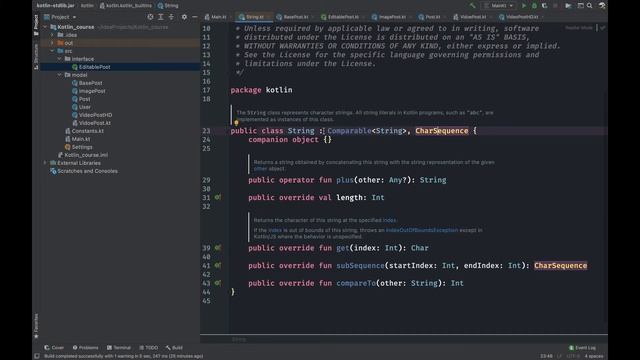The width and height of the screenshot is (640, 360).
Task: Toggle Reader Mode in editor corner
Action: click(x=579, y=28)
